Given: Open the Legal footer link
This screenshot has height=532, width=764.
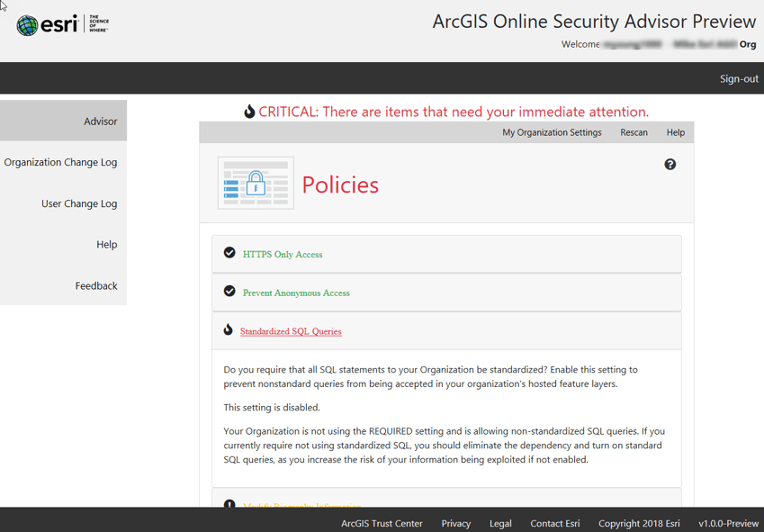Looking at the screenshot, I should coord(500,524).
